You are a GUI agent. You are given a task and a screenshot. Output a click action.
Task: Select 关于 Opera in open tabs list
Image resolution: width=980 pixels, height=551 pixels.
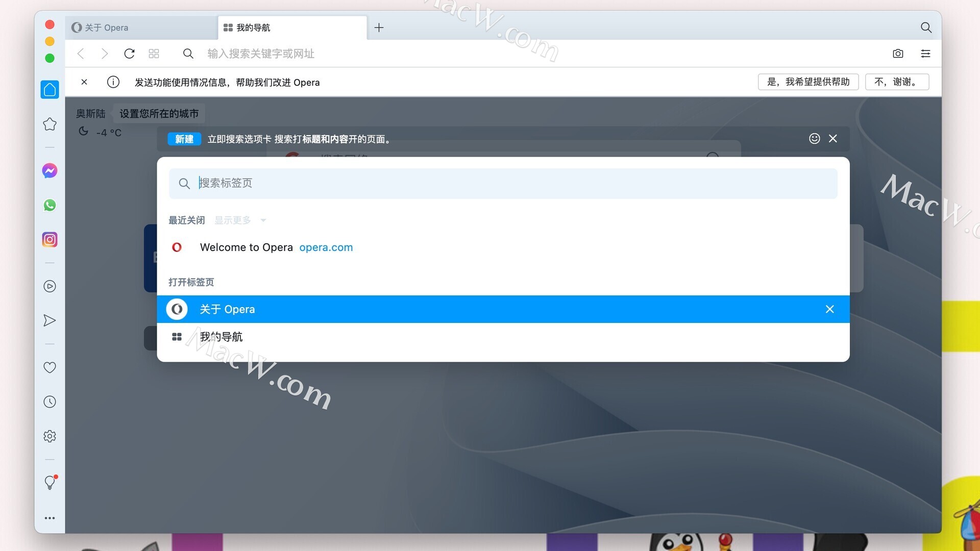[x=503, y=309]
